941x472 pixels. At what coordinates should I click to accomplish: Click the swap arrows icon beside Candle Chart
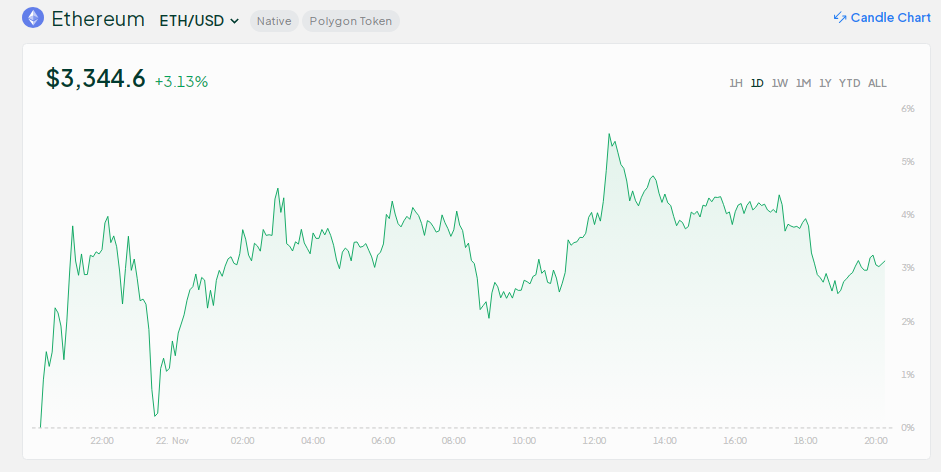840,18
